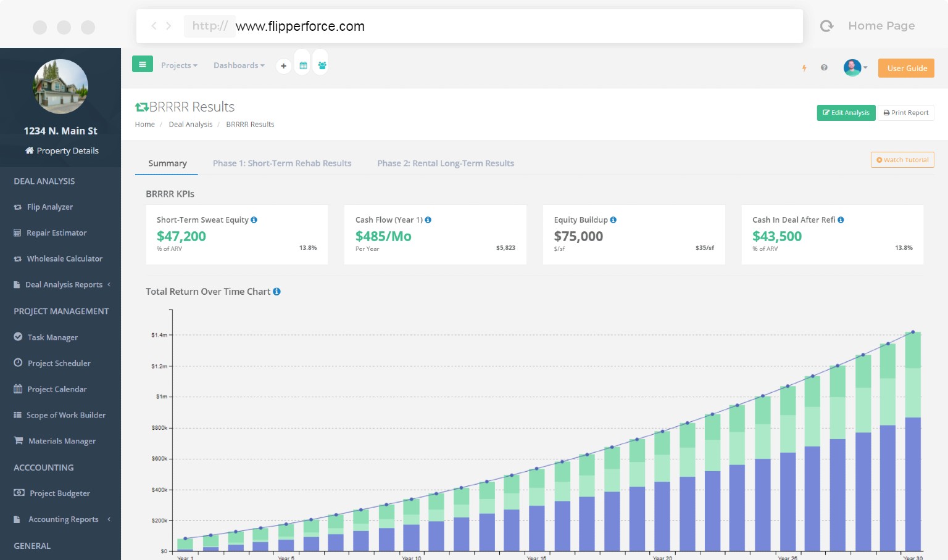Switch to the Phase 1: Short-Term Rehab Results tab
The height and width of the screenshot is (560, 948).
pos(282,163)
